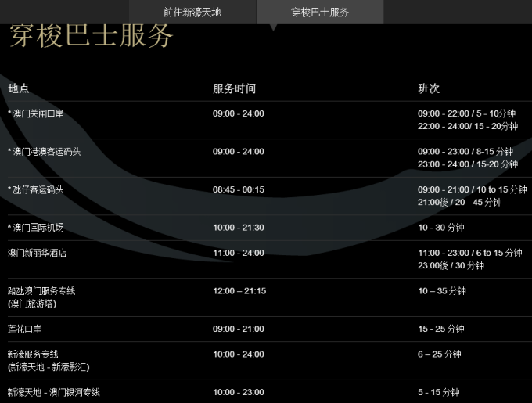Click the 班次 column header
Viewport: 532px width, 403px height.
tap(429, 88)
